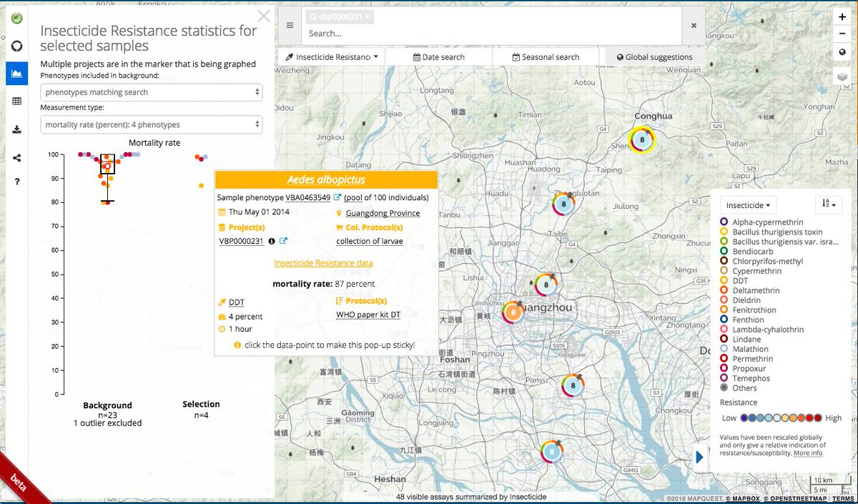Select the chart panel icon in the sidebar
The image size is (858, 504).
click(16, 73)
